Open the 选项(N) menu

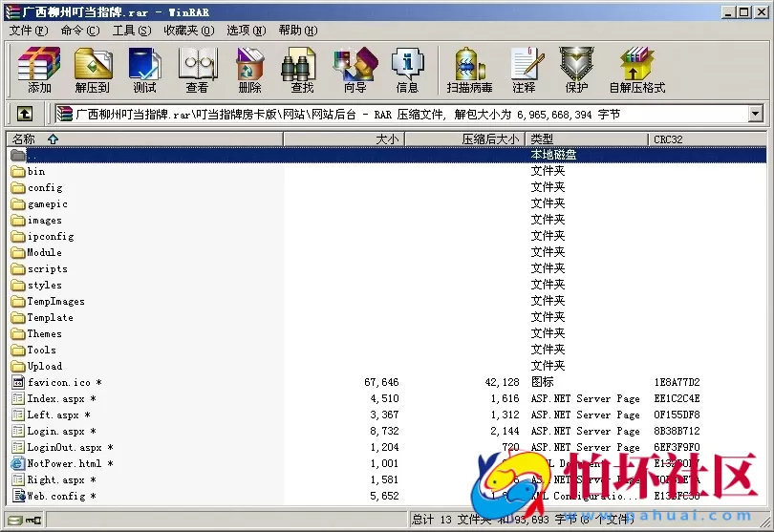[247, 31]
